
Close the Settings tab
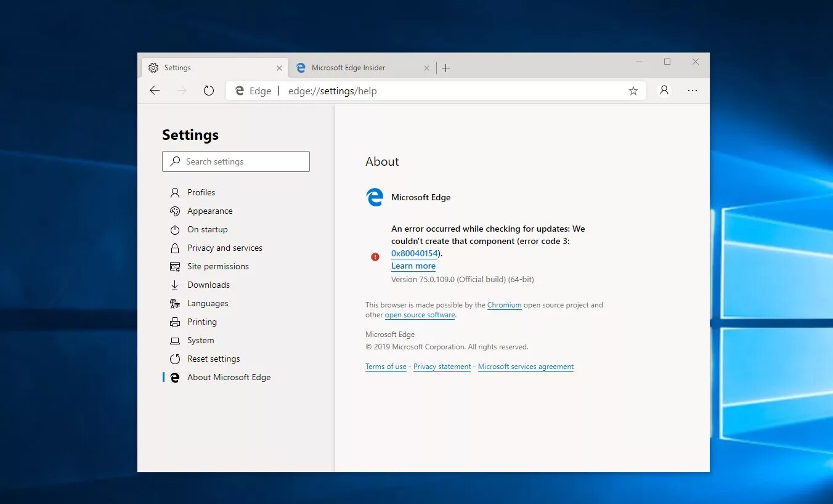[x=279, y=68]
